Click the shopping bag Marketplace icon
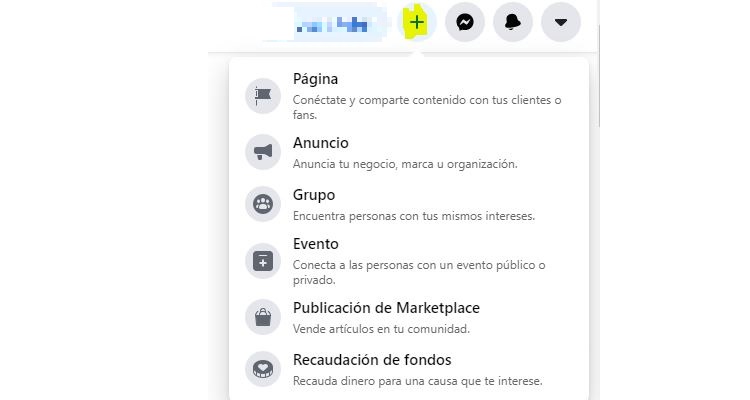 pos(263,317)
